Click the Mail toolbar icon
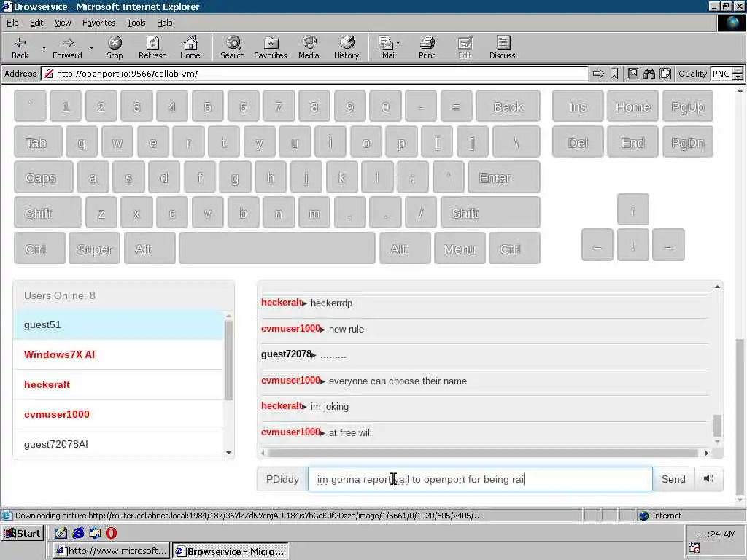747x560 pixels. (x=387, y=47)
